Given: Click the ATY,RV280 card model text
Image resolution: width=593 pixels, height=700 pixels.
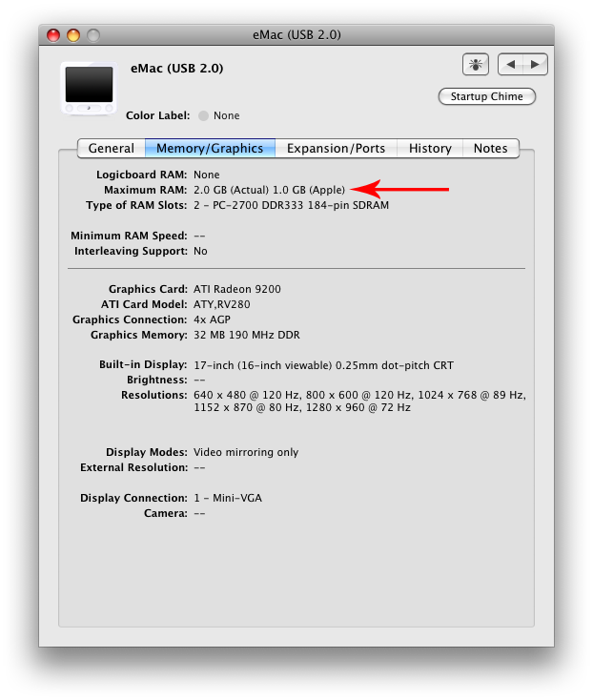Looking at the screenshot, I should pyautogui.click(x=222, y=304).
